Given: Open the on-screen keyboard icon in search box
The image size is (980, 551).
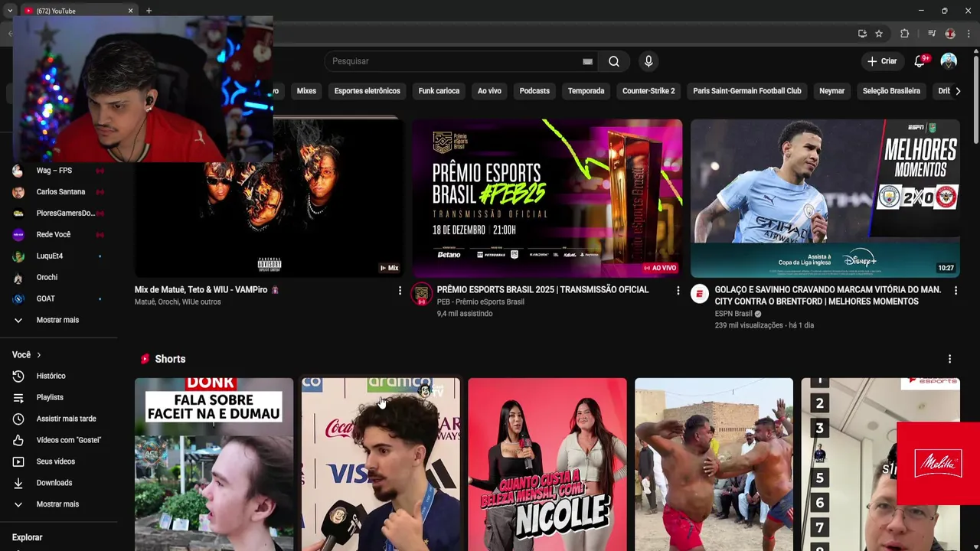Looking at the screenshot, I should coord(587,61).
